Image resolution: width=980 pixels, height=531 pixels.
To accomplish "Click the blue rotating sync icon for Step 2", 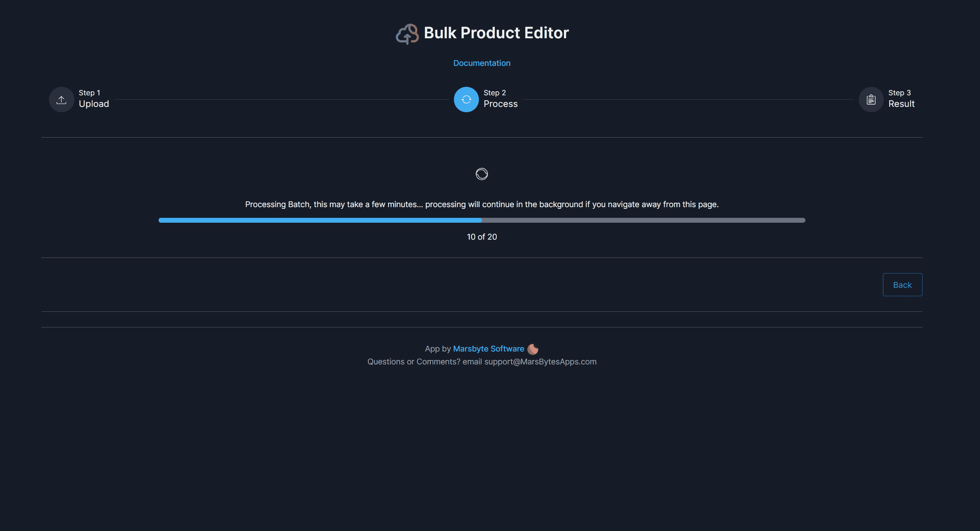I will (x=465, y=100).
